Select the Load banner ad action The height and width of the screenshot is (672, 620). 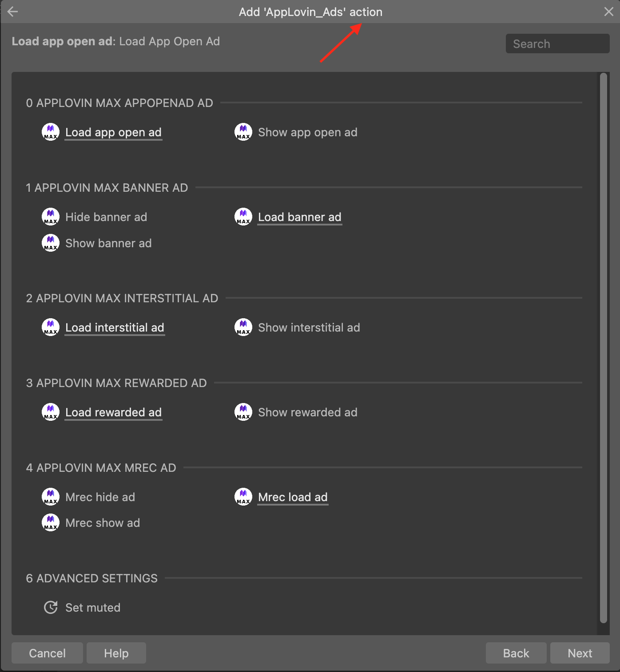299,217
